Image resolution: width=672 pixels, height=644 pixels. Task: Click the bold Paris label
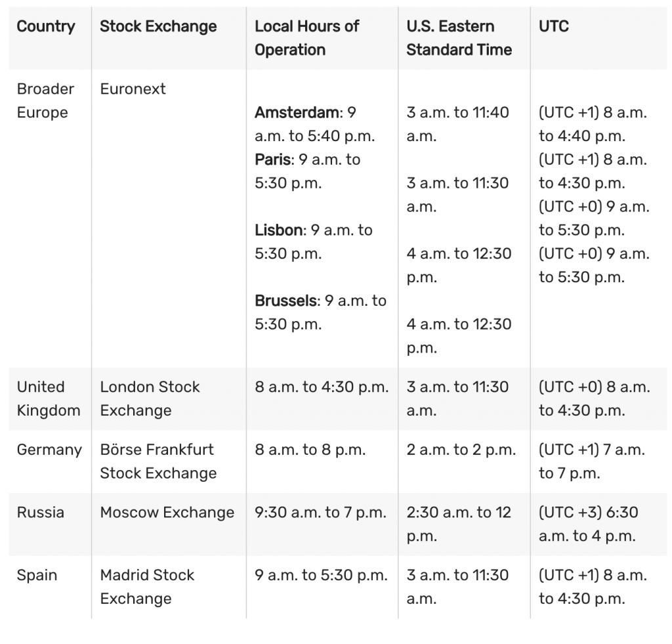pyautogui.click(x=274, y=160)
